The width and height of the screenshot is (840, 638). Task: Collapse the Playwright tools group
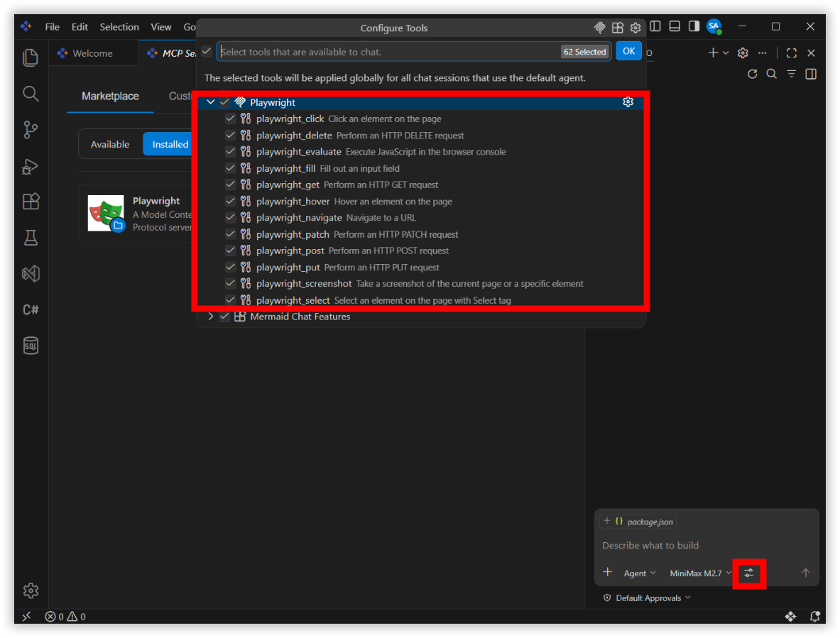(211, 101)
